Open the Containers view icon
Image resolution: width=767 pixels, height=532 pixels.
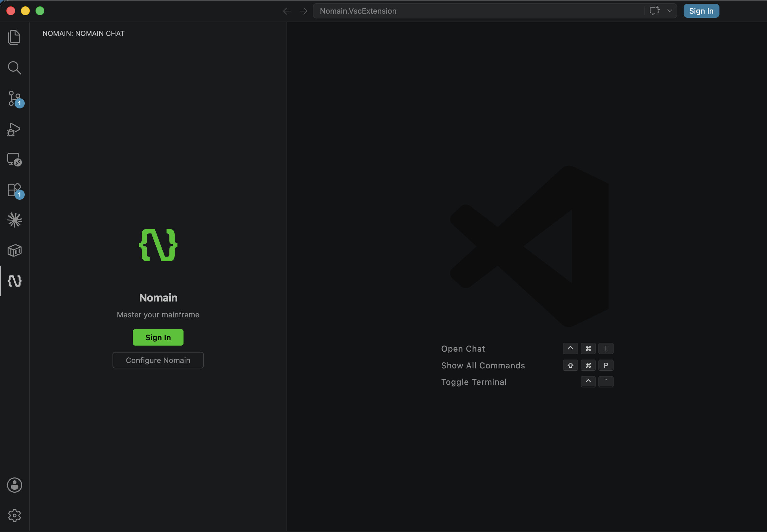(x=14, y=250)
